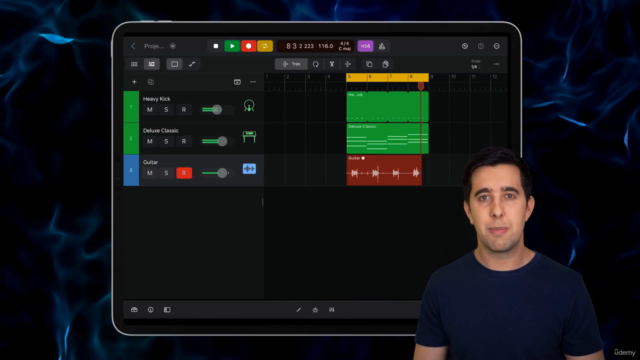
Task: Adjust the Heavy Kick volume slider
Action: [217, 109]
